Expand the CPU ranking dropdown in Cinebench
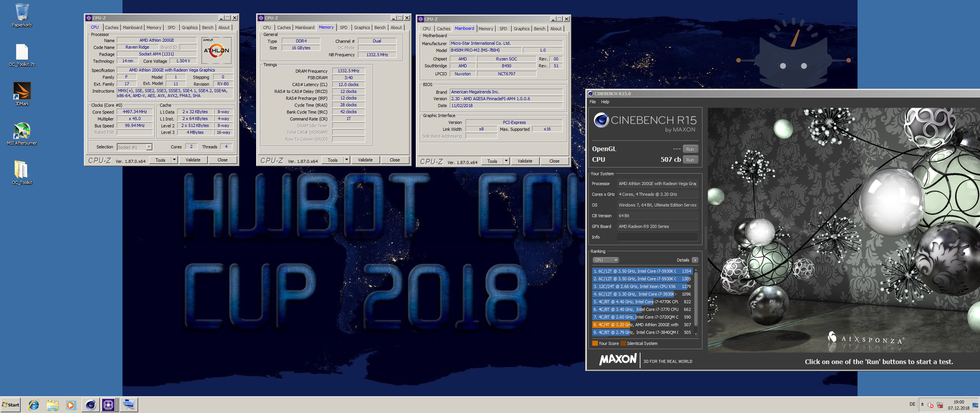Screen dimensions: 980x413 (x=605, y=260)
